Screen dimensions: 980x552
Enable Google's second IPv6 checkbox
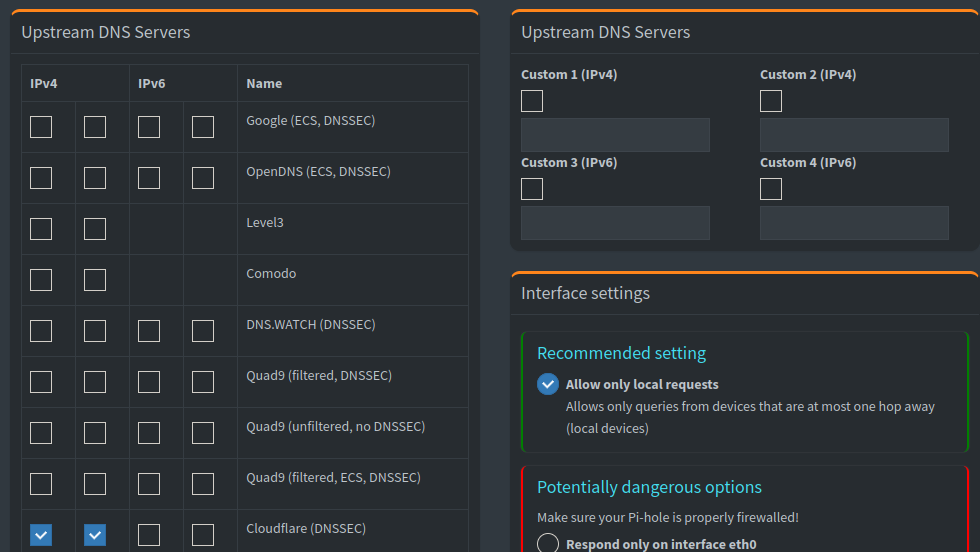203,127
